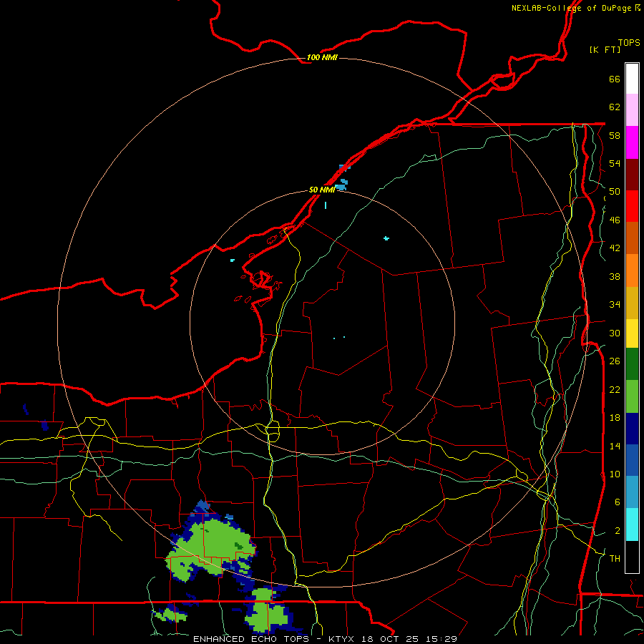Click the "TH" legend label
Image resolution: width=644 pixels, height=644 pixels.
click(615, 559)
